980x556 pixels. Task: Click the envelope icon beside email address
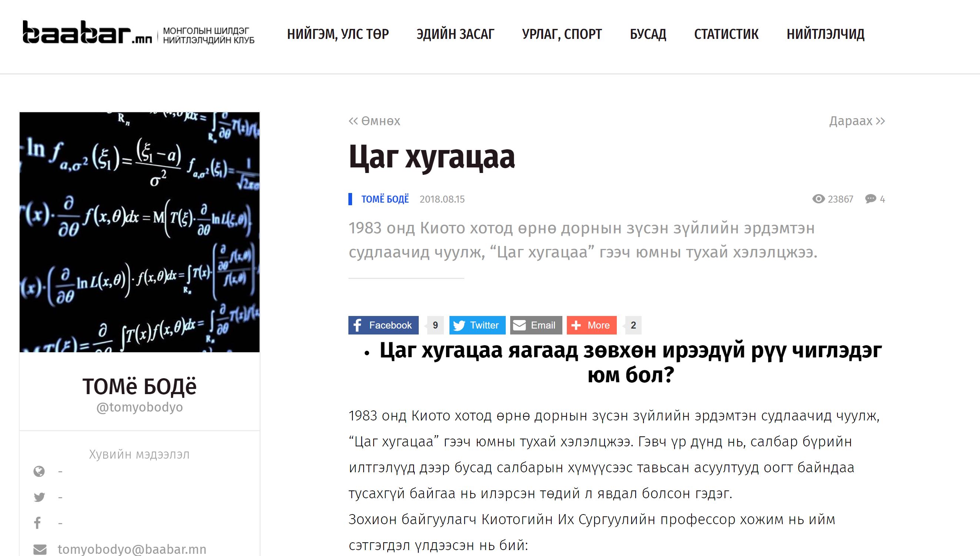point(40,549)
